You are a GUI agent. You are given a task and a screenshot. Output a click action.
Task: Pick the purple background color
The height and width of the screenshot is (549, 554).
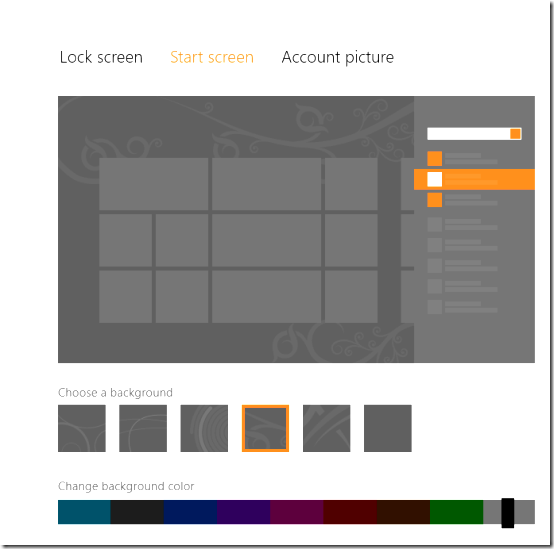coord(243,512)
